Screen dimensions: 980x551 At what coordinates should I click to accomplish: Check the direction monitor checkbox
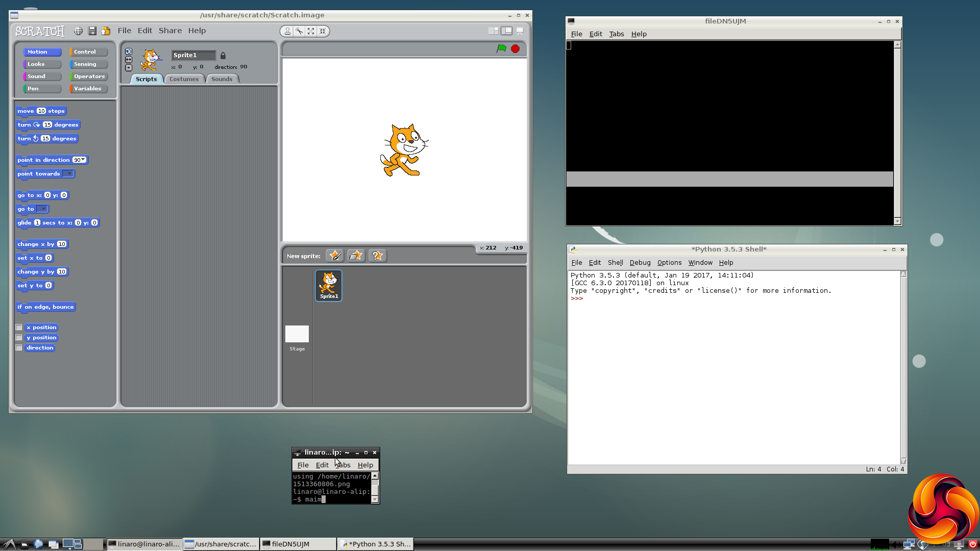pyautogui.click(x=19, y=348)
